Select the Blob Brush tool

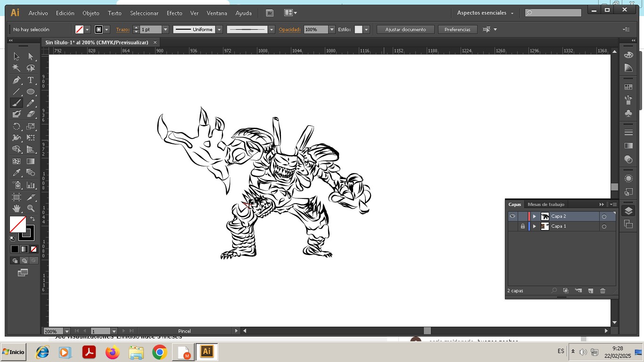pyautogui.click(x=17, y=114)
